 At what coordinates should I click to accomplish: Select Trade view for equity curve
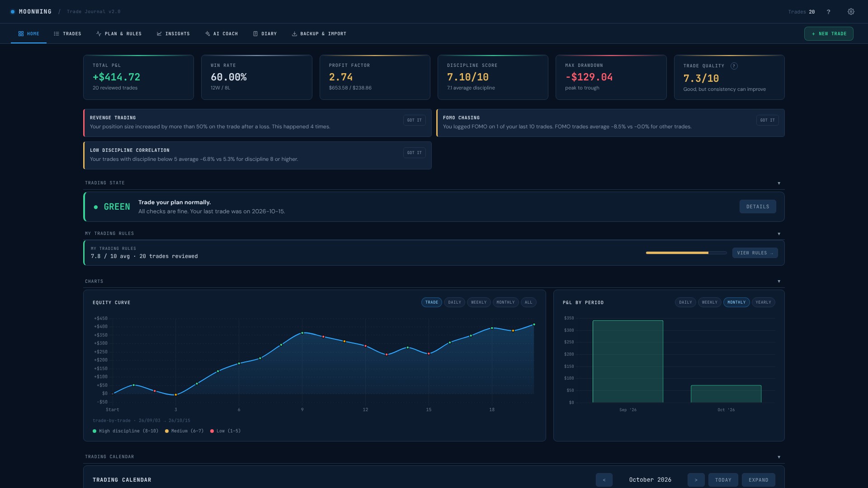[x=432, y=302]
